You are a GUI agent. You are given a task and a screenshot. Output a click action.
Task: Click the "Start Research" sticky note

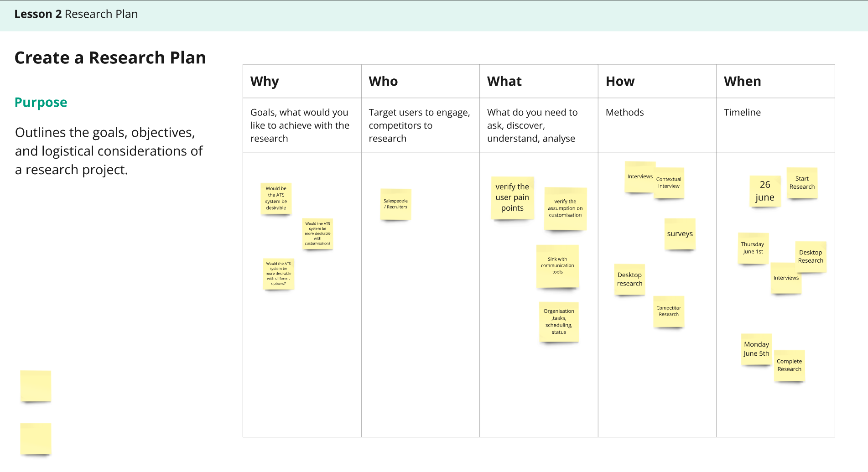[x=802, y=183]
